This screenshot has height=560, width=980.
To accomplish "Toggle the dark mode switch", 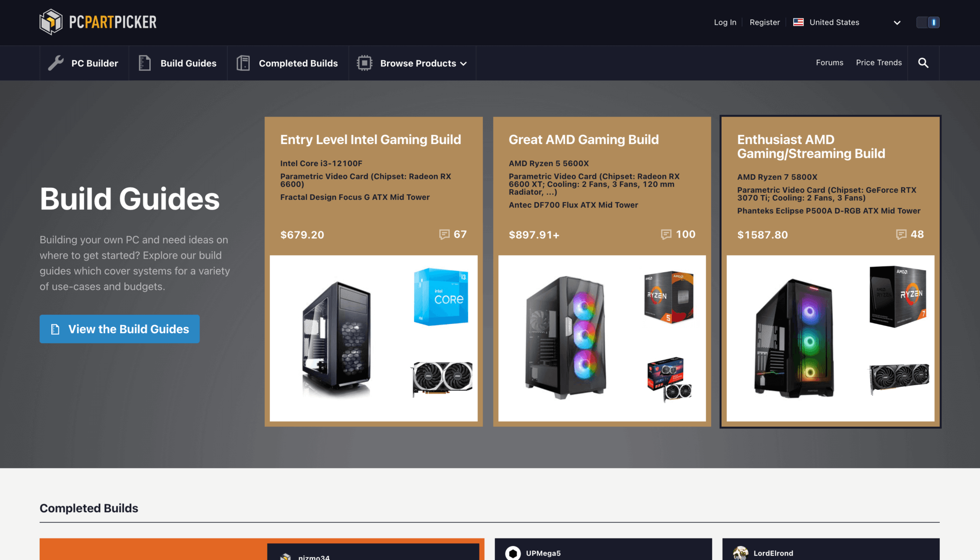I will [928, 22].
